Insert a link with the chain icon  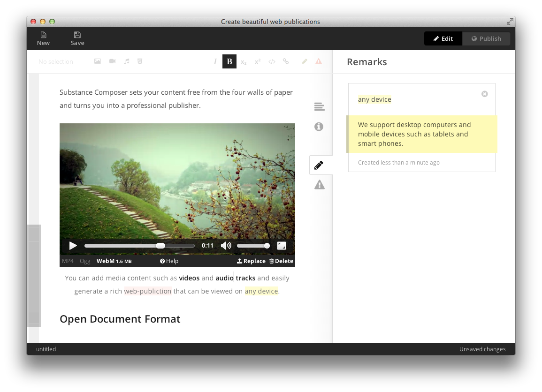click(286, 61)
